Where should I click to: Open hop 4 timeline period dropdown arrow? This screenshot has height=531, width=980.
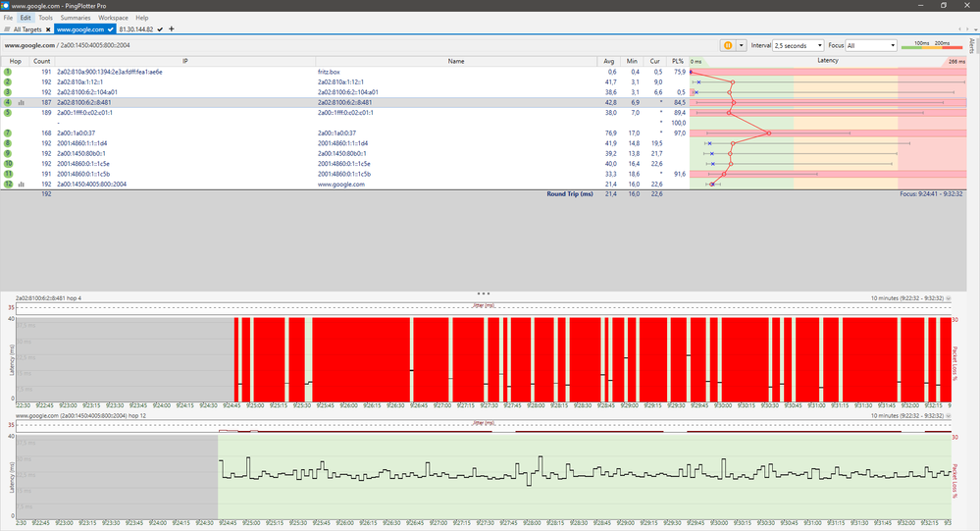(949, 298)
